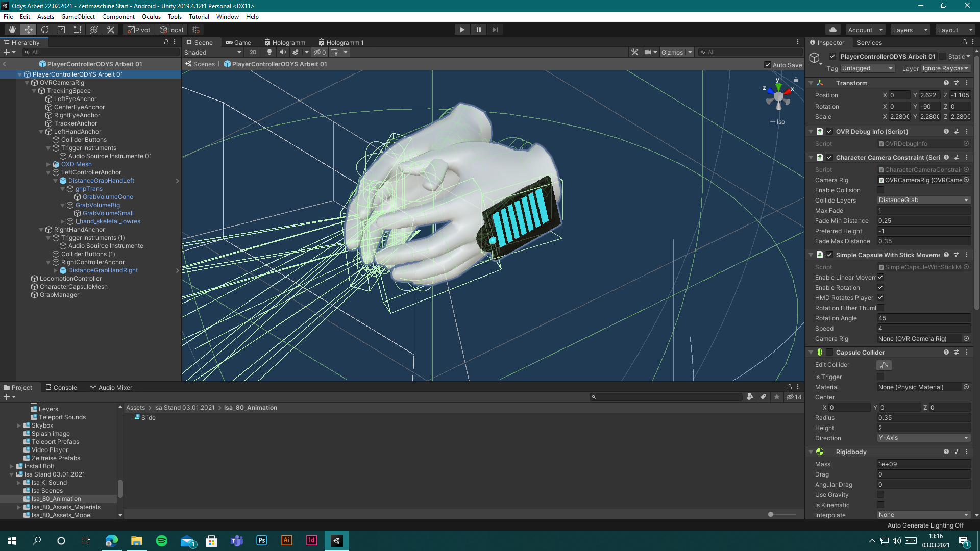980x551 pixels.
Task: Open the GameObject menu
Action: [78, 16]
